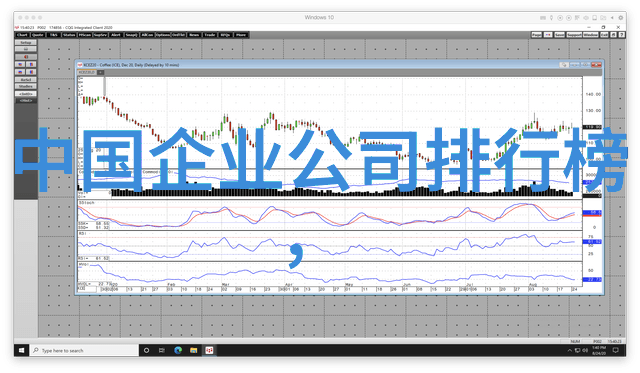Click the ReScl button in left sidebar
Screen dimensions: 640x373
[x=26, y=80]
